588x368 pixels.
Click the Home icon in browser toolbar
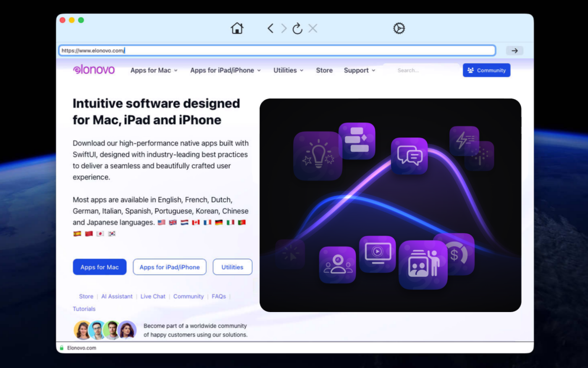click(237, 28)
